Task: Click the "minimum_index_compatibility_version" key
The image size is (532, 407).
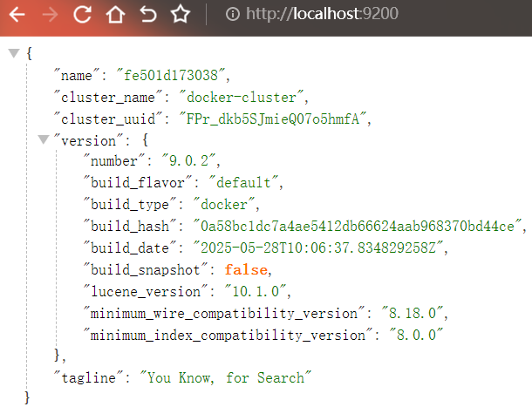Action: tap(228, 335)
